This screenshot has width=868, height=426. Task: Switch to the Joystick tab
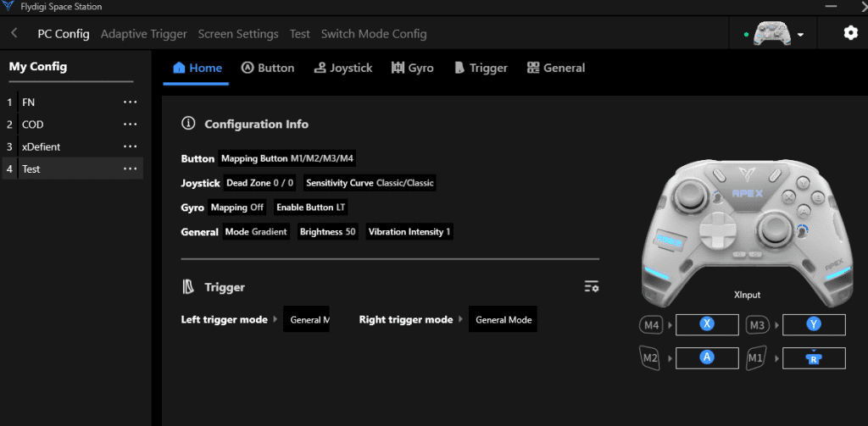pyautogui.click(x=342, y=68)
